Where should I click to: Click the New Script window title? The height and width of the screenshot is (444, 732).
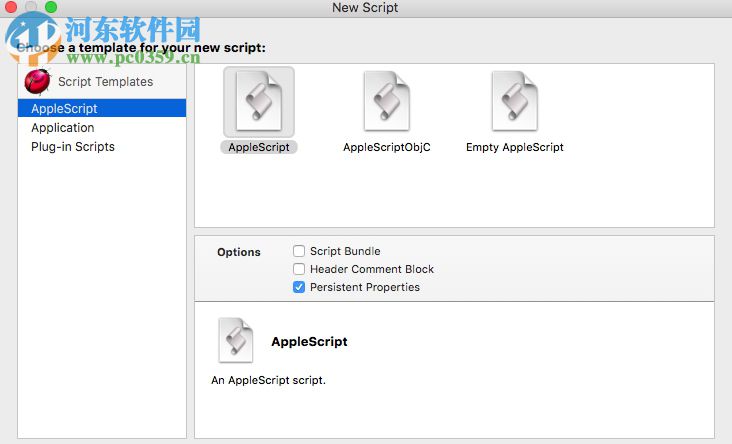[x=365, y=7]
